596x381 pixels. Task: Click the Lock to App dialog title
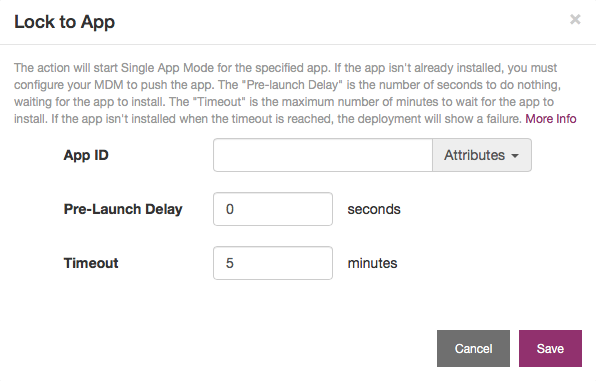tap(65, 22)
